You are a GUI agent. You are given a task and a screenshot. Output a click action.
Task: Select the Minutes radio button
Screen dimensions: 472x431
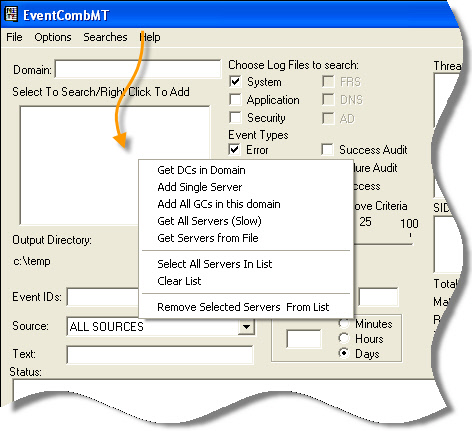(x=344, y=323)
